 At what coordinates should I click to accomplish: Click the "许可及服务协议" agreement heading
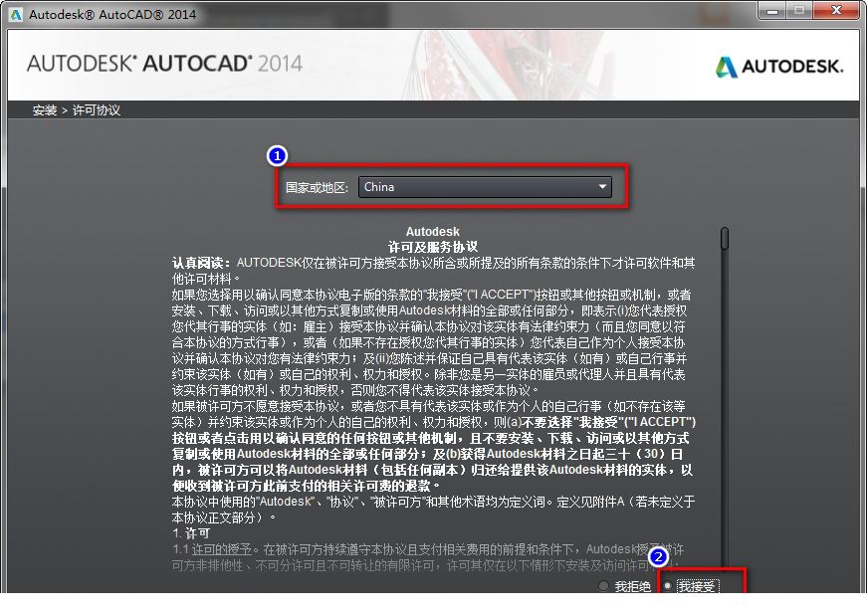(433, 247)
